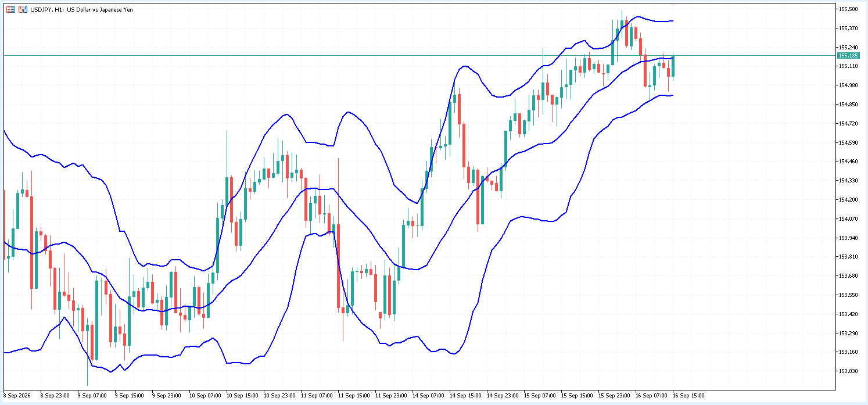
Task: Click the USDJPY, H1 chart title text
Action: 81,10
